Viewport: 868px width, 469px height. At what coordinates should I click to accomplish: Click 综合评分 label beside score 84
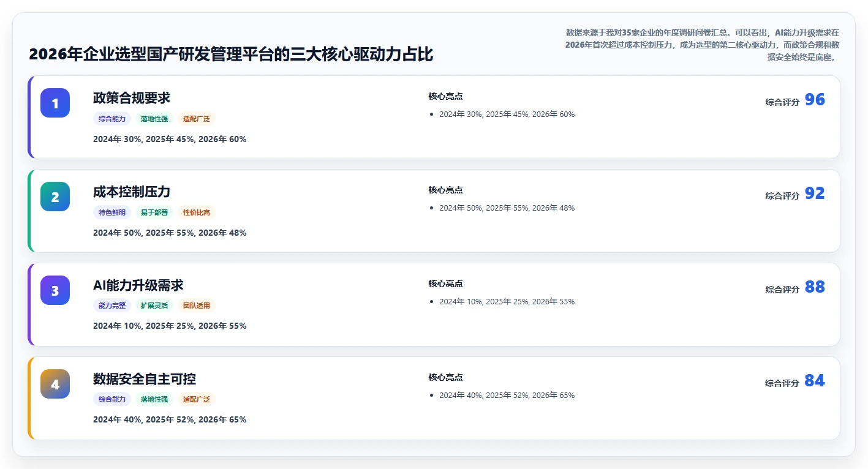pyautogui.click(x=782, y=383)
